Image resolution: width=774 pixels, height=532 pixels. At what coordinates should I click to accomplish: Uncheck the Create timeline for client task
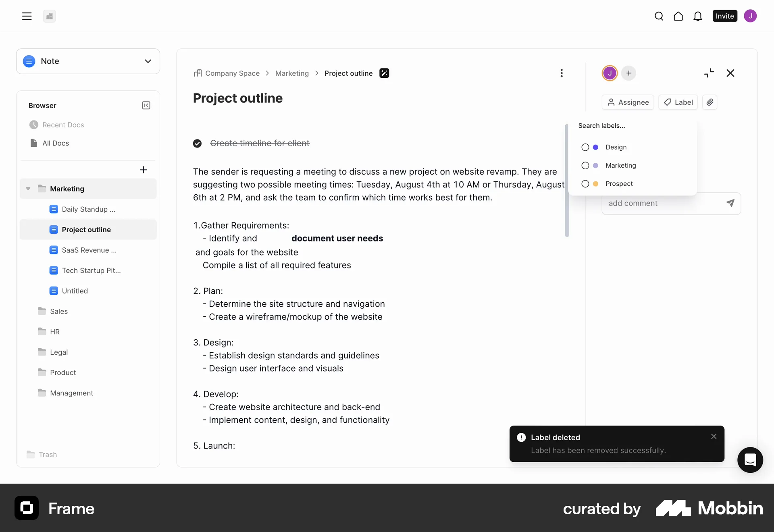click(x=197, y=143)
